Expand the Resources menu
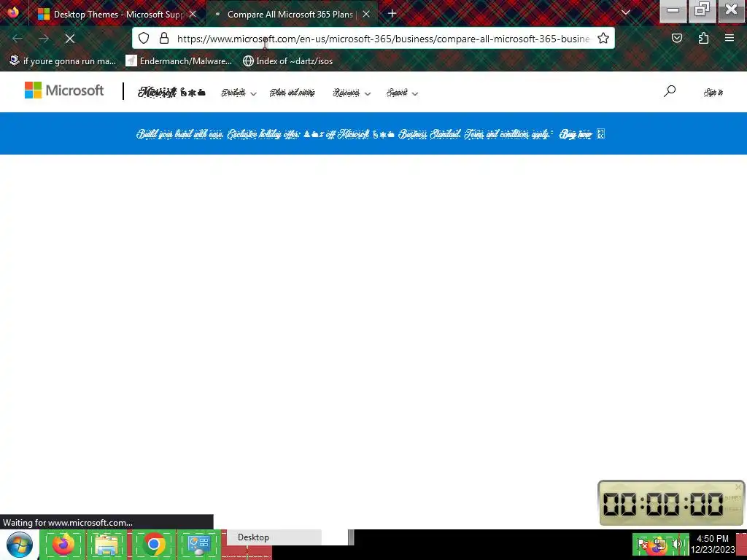This screenshot has width=747, height=560. [x=352, y=93]
